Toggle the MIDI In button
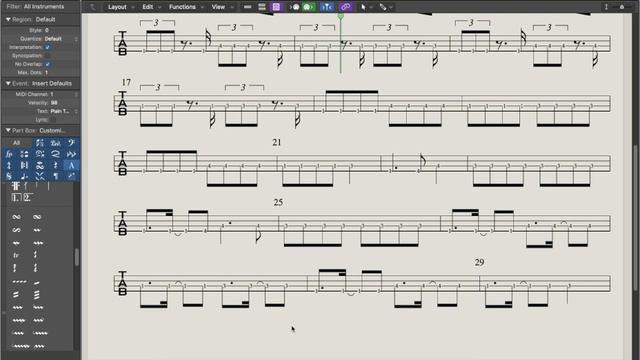The image size is (640, 360). pyautogui.click(x=295, y=7)
